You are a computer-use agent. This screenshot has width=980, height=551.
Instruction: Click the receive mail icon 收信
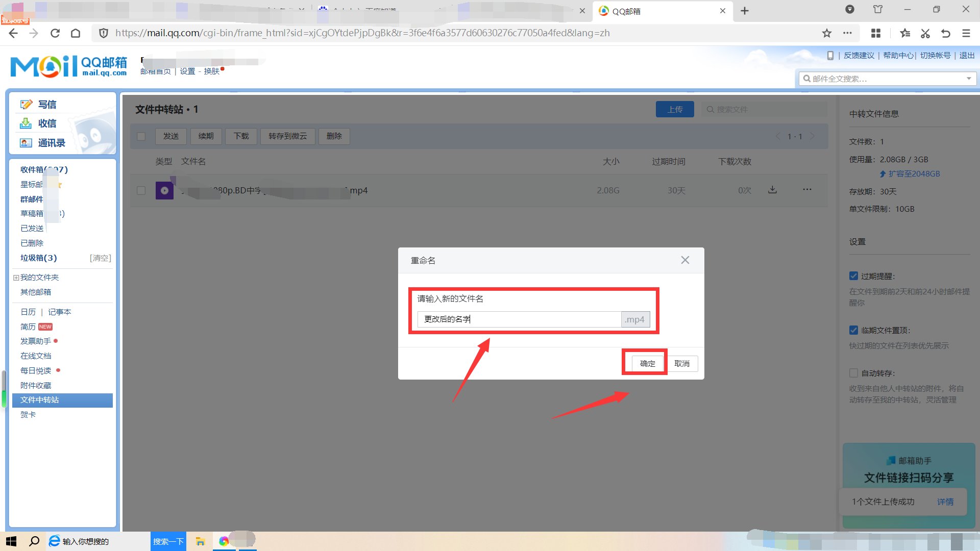click(x=26, y=123)
